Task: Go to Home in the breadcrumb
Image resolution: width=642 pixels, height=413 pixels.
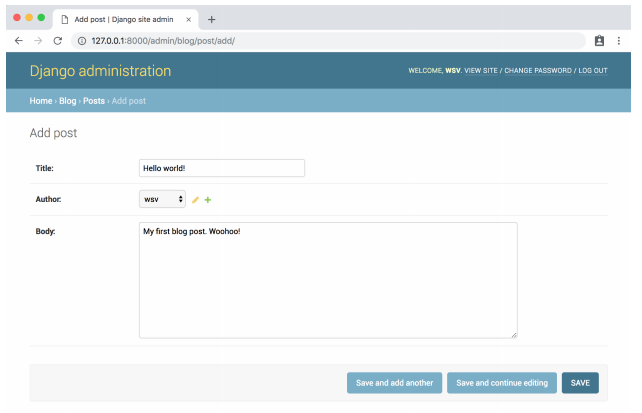Action: click(40, 101)
